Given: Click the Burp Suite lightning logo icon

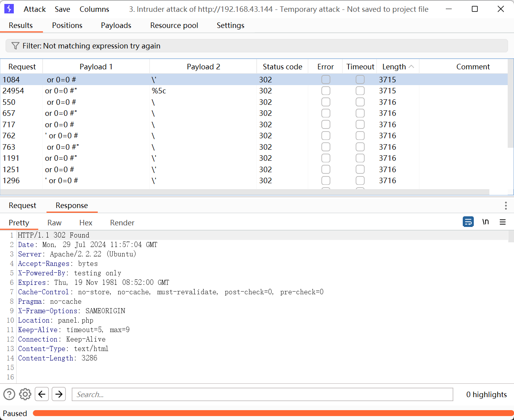Looking at the screenshot, I should (9, 9).
